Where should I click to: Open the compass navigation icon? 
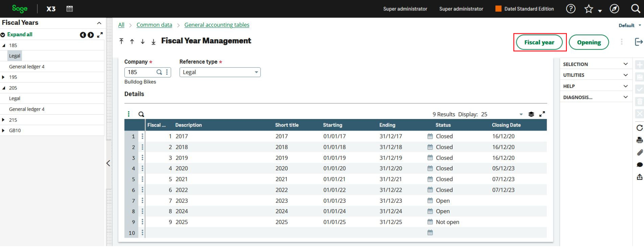pos(614,9)
